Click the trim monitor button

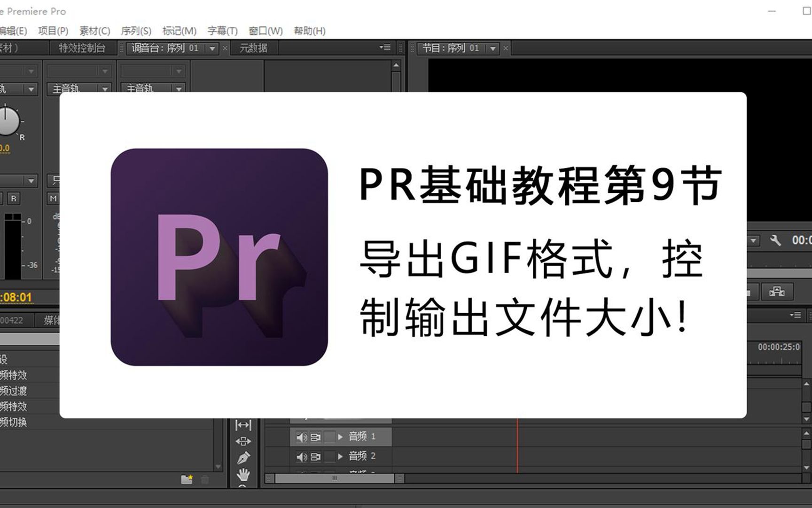(x=777, y=292)
